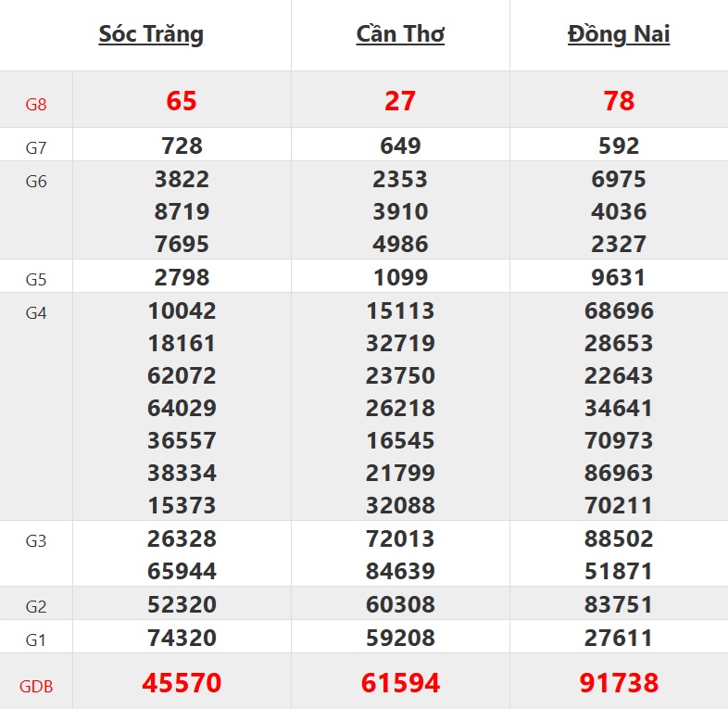The width and height of the screenshot is (728, 709).
Task: Click the G4 row label
Action: 36,313
